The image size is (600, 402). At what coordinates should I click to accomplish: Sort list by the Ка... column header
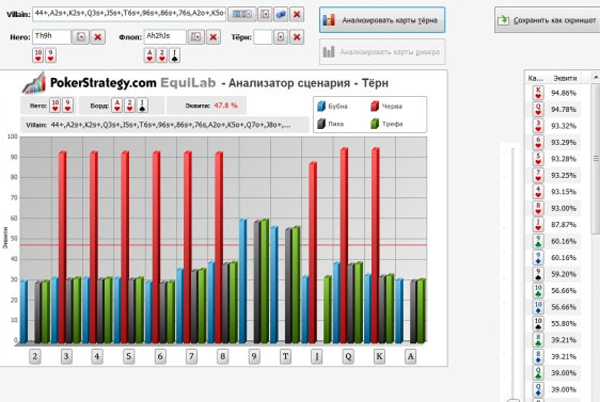point(536,78)
